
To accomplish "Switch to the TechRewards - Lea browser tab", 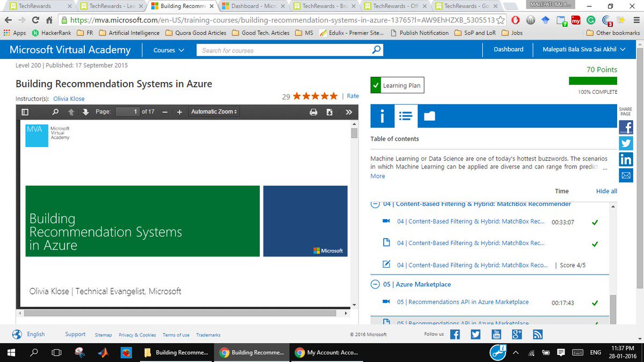I will coord(112,6).
